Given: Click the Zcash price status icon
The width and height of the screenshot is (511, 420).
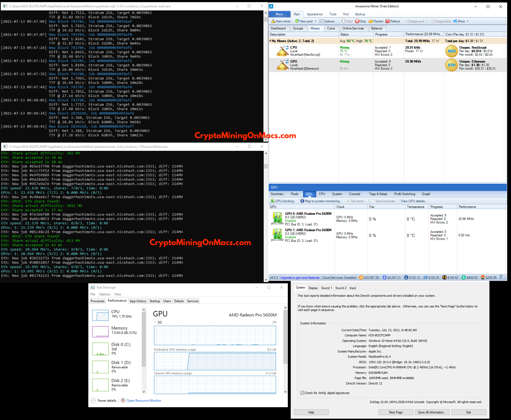Looking at the screenshot, I should (x=445, y=277).
